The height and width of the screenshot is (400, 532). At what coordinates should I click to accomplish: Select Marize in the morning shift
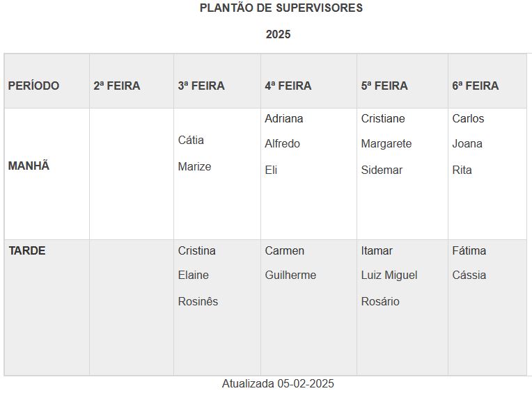pyautogui.click(x=194, y=166)
